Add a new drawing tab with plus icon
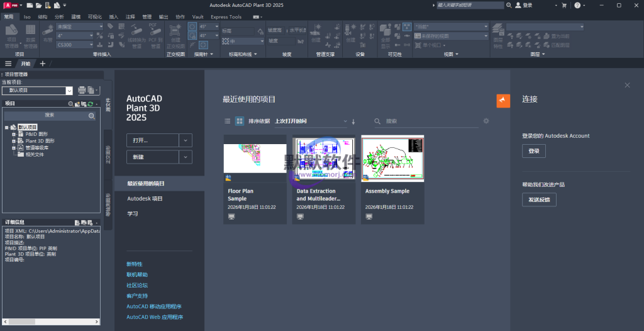The width and height of the screenshot is (644, 331). [43, 64]
